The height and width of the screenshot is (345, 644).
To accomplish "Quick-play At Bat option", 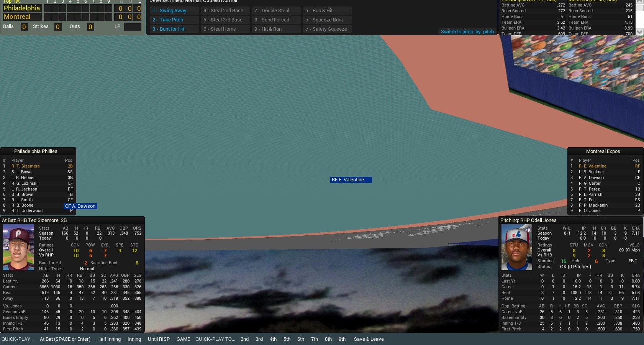I will [65, 339].
